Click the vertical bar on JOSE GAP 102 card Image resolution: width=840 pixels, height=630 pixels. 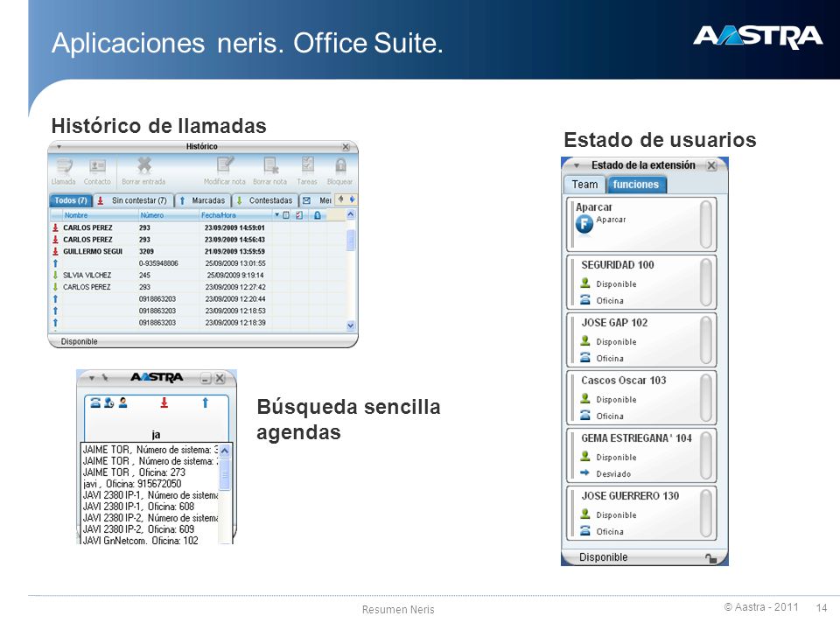707,340
